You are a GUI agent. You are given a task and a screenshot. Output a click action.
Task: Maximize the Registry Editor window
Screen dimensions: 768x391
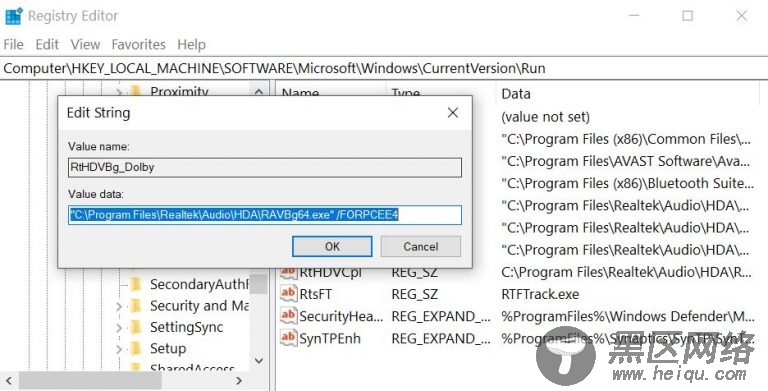point(688,16)
